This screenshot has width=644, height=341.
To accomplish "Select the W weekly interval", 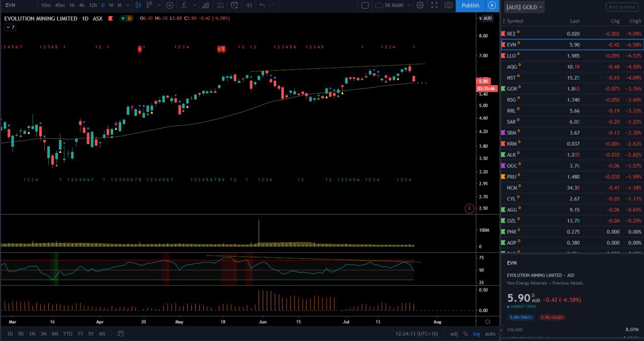I will coord(111,5).
